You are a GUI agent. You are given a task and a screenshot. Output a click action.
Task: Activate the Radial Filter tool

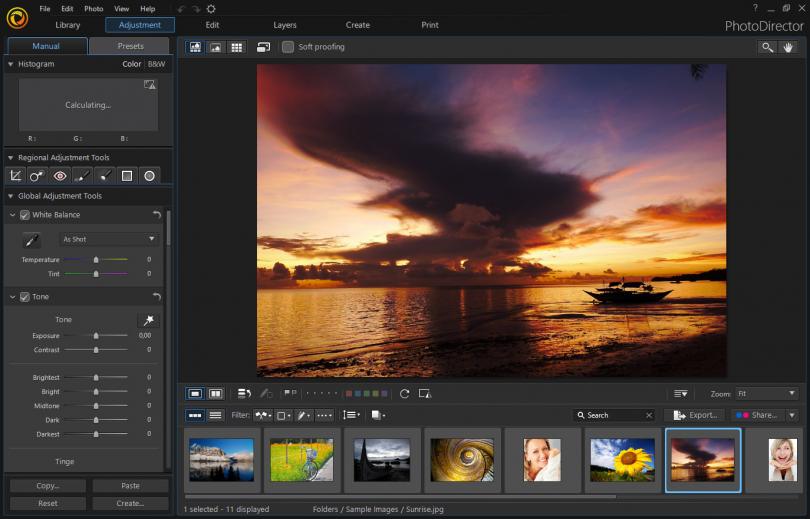click(x=149, y=176)
